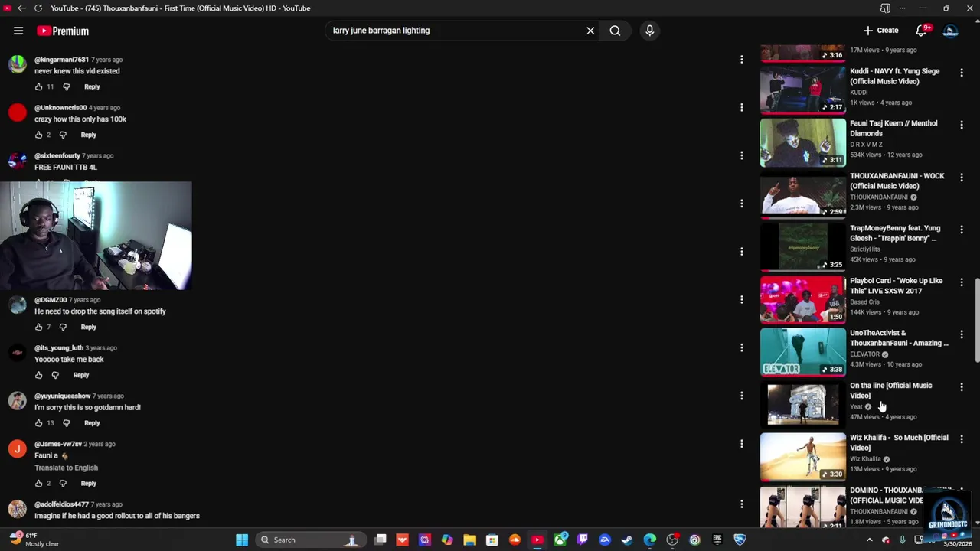Open Fauni Taaj Keem Menthol Diamonds thumbnail
The height and width of the screenshot is (551, 980).
[802, 142]
